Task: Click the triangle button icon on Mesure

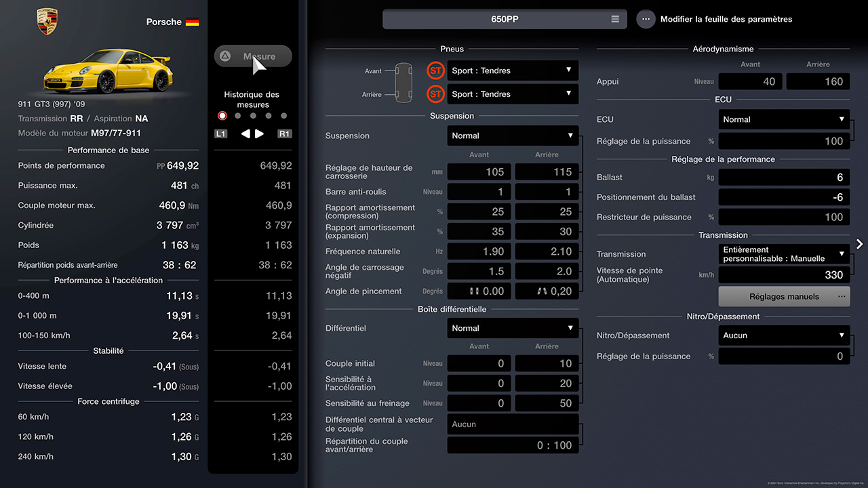Action: (226, 56)
